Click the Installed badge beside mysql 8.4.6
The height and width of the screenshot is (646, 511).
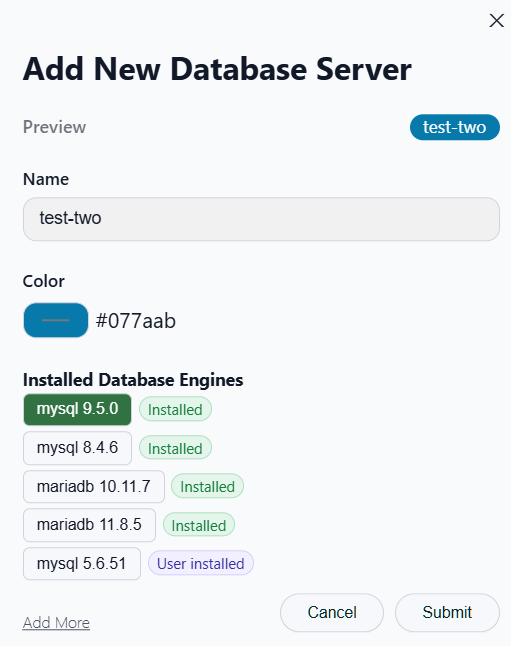coord(175,448)
